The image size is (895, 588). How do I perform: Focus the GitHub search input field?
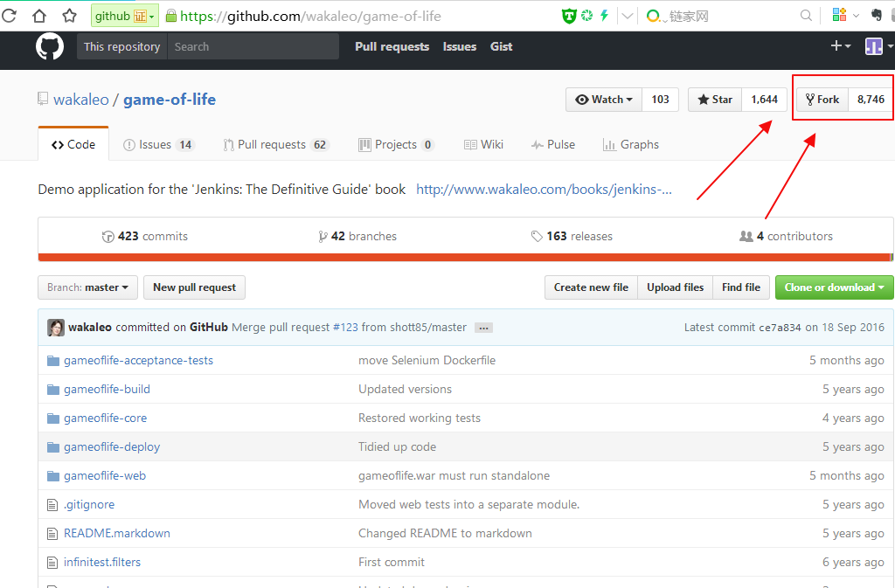click(x=253, y=47)
